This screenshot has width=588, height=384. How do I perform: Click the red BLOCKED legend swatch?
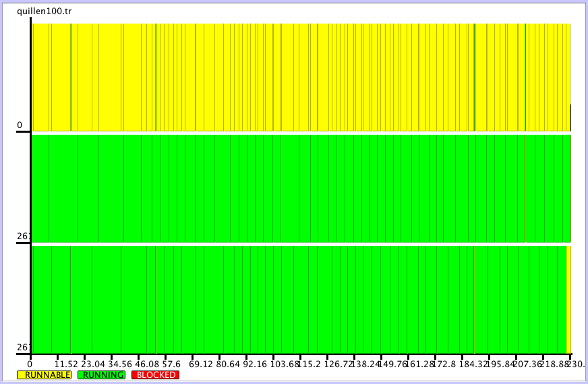click(155, 375)
